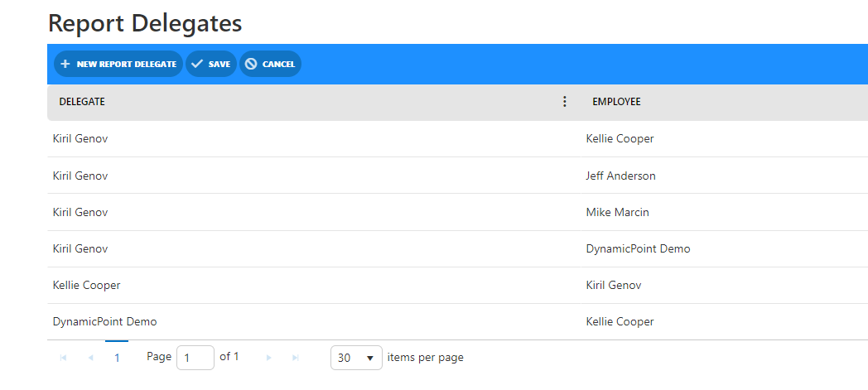The image size is (868, 390).
Task: Click employee Kiril Genov cell
Action: [x=613, y=285]
